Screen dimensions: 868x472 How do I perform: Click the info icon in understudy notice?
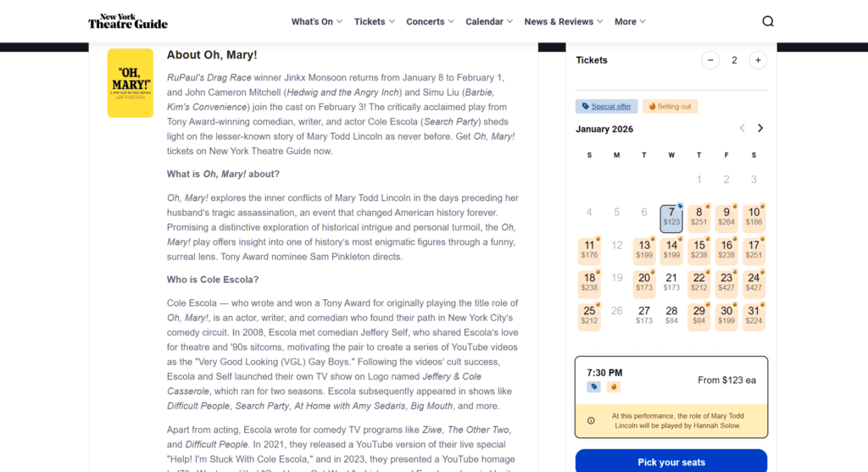click(591, 420)
